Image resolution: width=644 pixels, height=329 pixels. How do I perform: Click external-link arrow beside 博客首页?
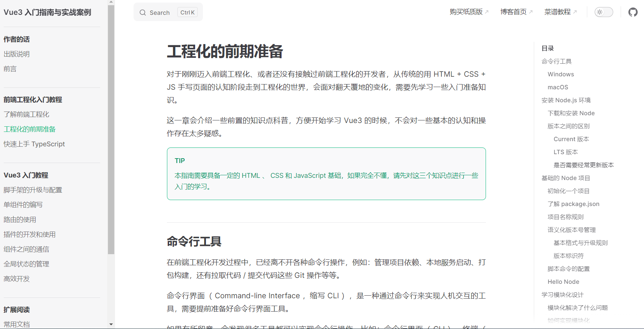pos(531,12)
